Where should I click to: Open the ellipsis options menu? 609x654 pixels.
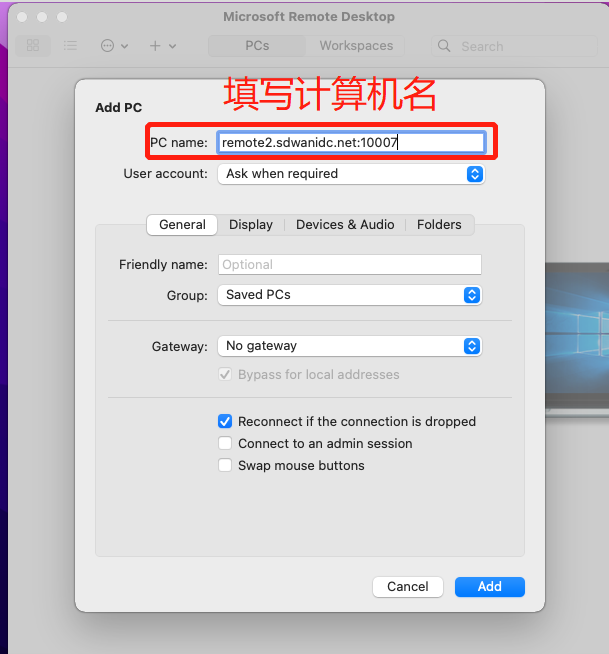114,45
